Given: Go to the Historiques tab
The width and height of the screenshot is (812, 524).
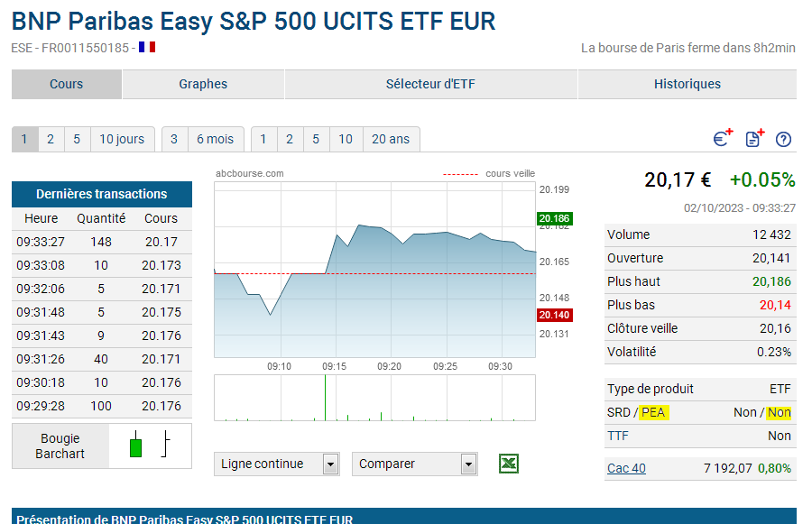Looking at the screenshot, I should (687, 84).
